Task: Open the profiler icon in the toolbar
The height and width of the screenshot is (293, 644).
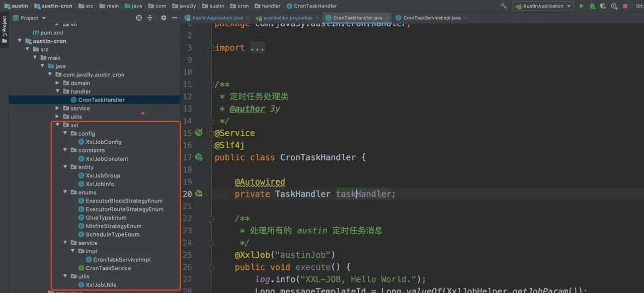Action: [x=615, y=6]
